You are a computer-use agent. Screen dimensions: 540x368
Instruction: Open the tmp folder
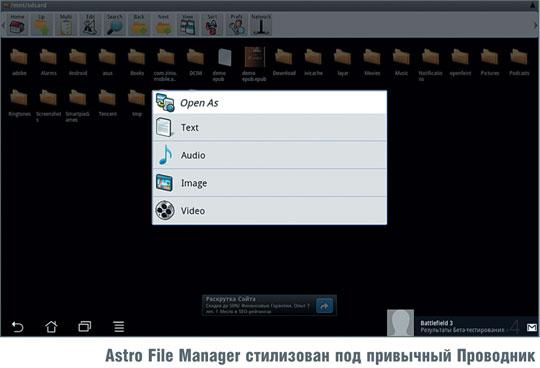click(137, 103)
